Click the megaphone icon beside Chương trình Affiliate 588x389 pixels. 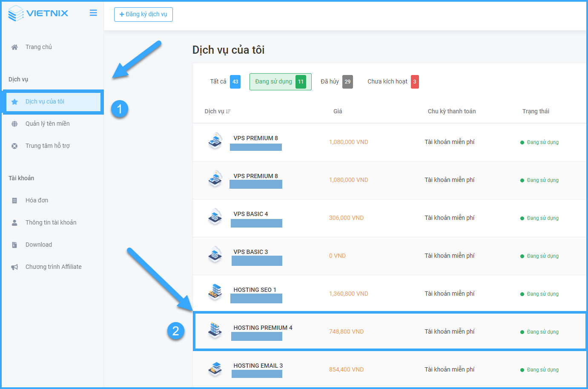[x=14, y=267]
